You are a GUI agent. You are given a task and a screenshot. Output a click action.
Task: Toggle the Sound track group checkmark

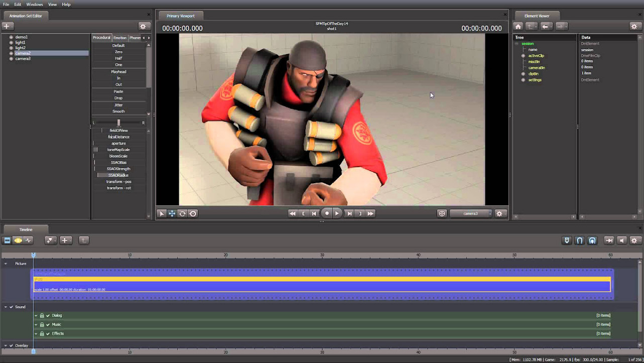pyautogui.click(x=11, y=307)
